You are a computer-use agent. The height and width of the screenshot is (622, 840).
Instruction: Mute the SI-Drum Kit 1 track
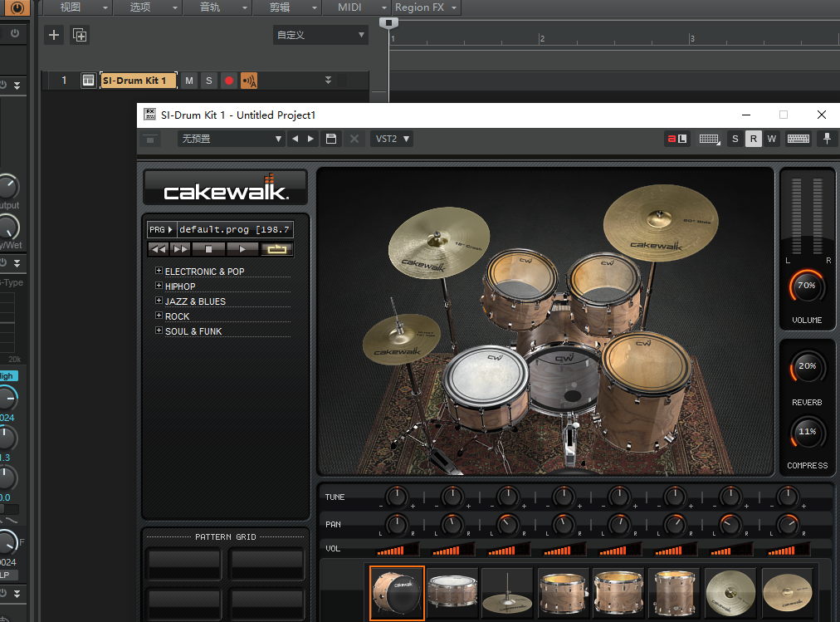189,81
